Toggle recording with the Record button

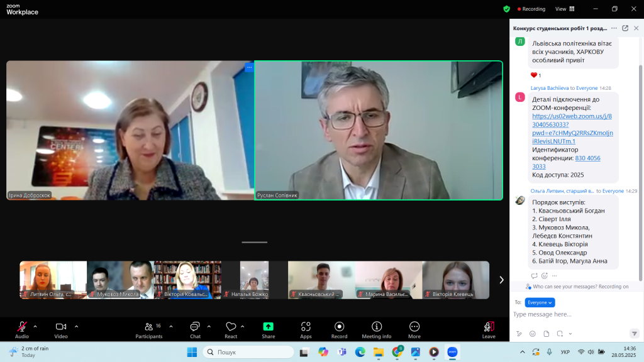(x=340, y=327)
